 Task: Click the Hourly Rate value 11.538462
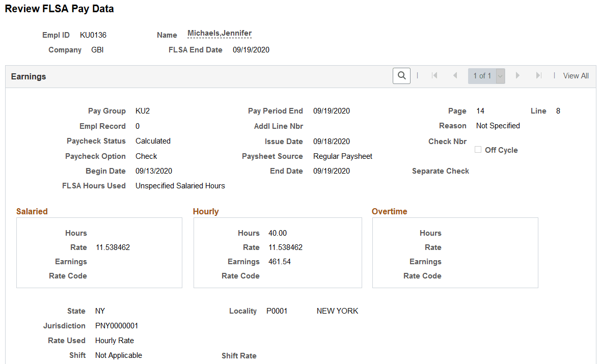(x=286, y=247)
